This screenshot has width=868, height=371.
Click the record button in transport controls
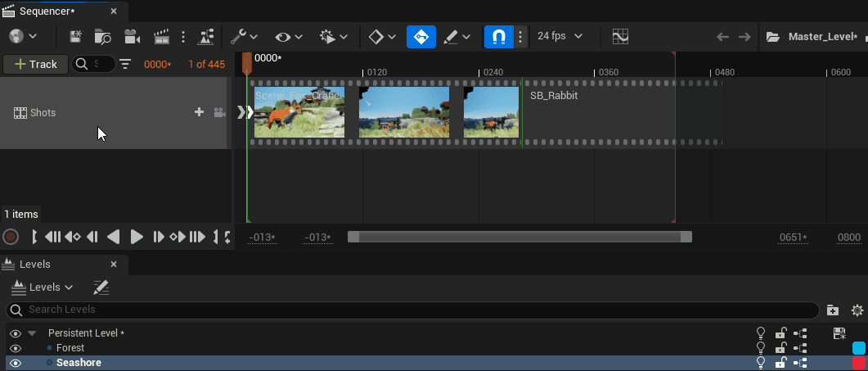(x=11, y=237)
